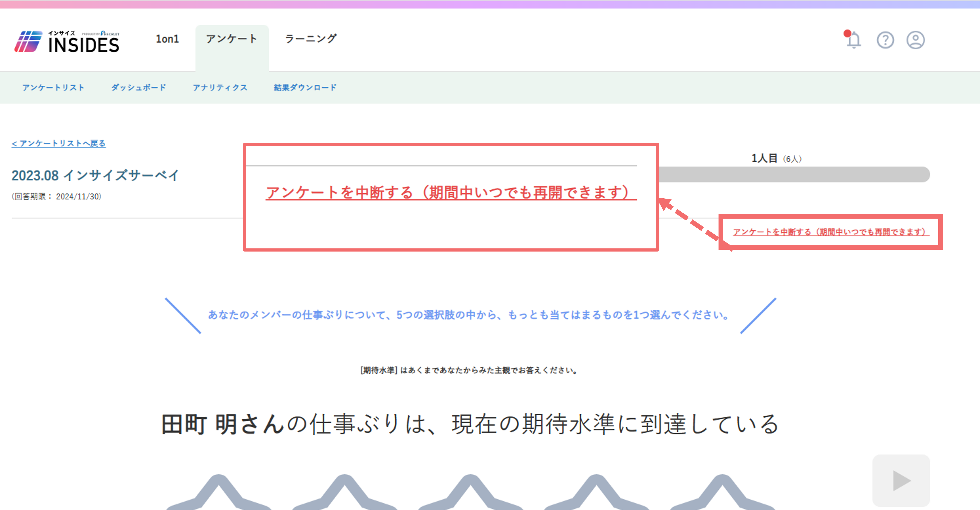Click the 期待水準 subjective note text
This screenshot has height=510, width=980.
469,370
